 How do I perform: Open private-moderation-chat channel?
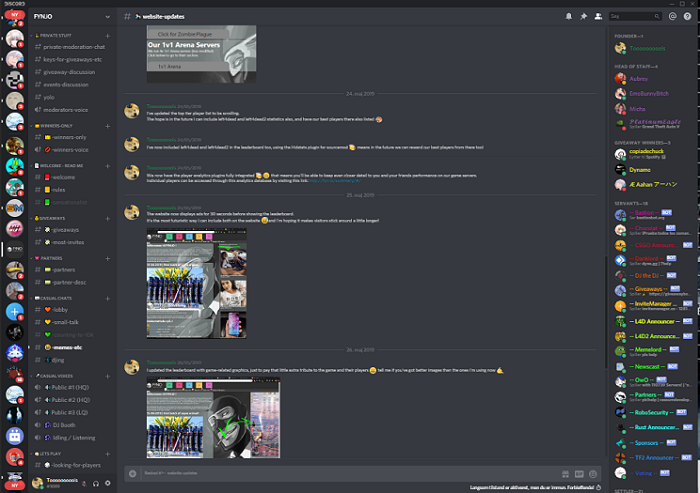tap(72, 47)
